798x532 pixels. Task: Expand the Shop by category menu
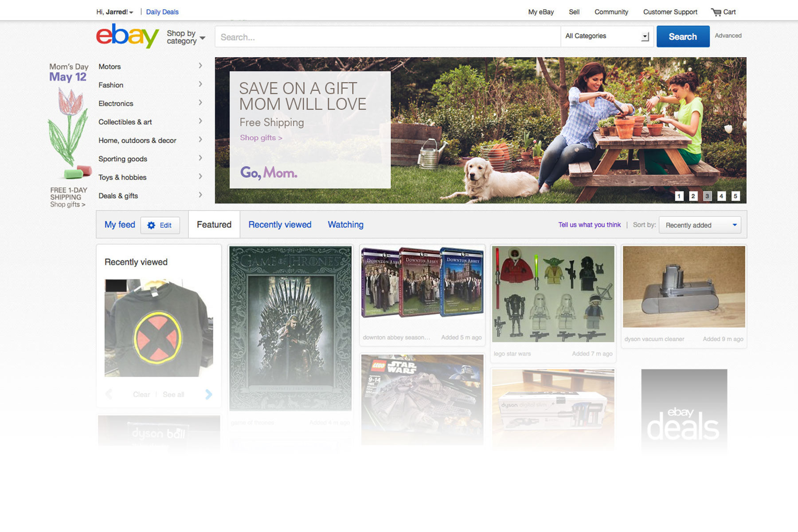click(186, 37)
